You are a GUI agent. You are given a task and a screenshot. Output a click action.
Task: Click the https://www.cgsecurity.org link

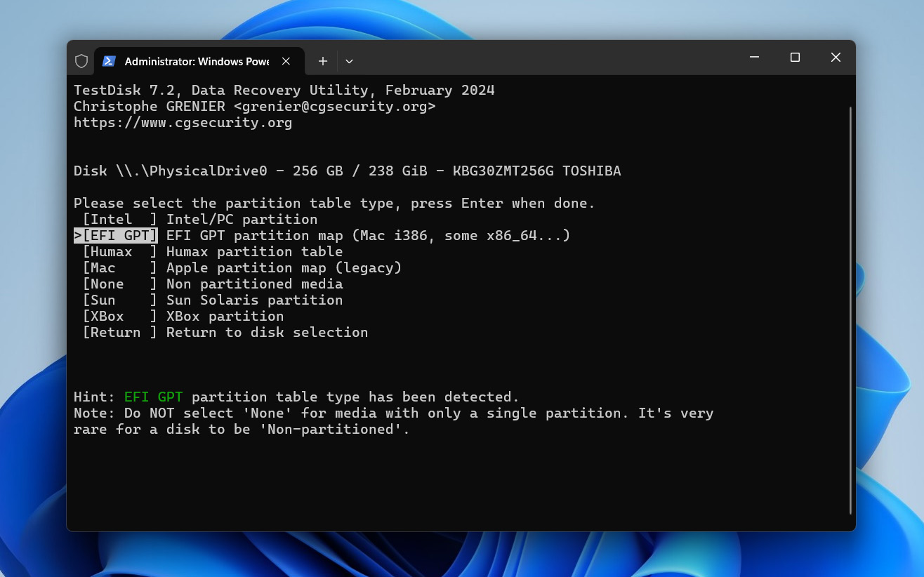(183, 123)
